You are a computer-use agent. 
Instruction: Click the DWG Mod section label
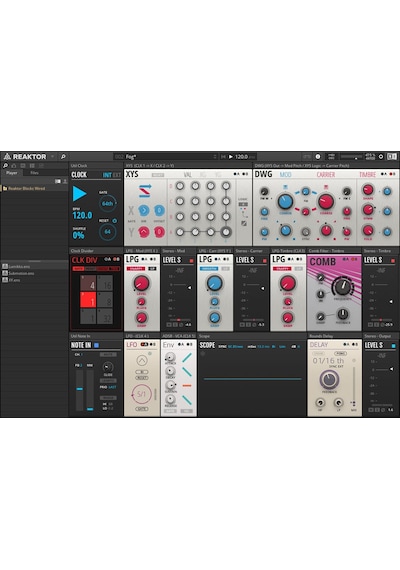[285, 175]
